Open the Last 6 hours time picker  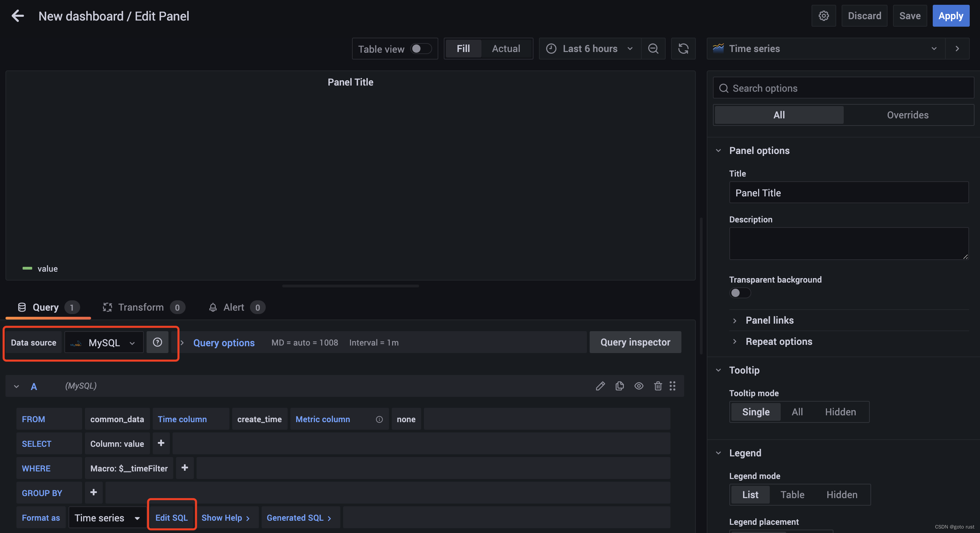pos(590,49)
